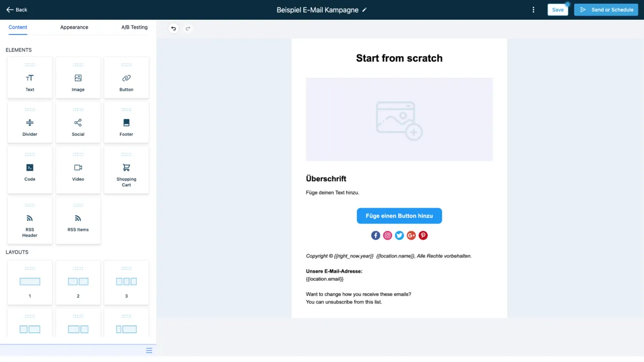This screenshot has width=644, height=362.
Task: Click the Facebook social icon
Action: coord(376,235)
